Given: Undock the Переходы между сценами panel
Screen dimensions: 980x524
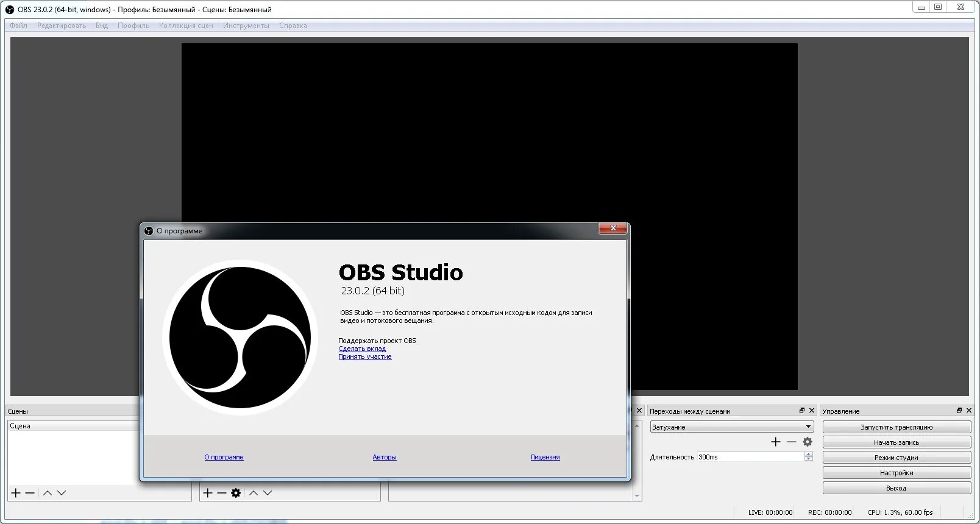Looking at the screenshot, I should [x=802, y=411].
